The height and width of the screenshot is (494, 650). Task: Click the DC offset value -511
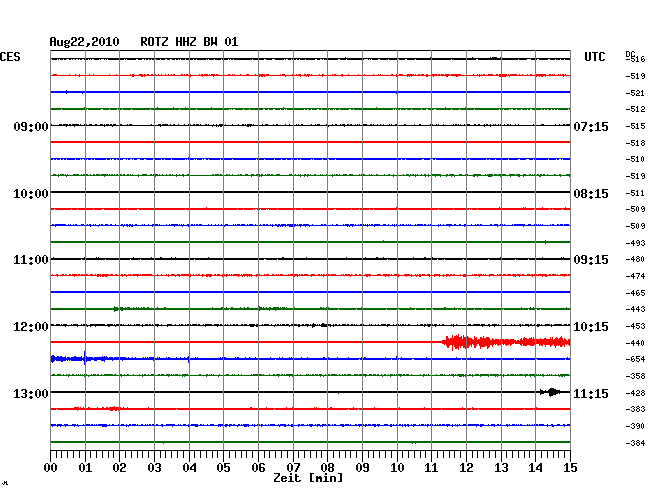click(635, 193)
